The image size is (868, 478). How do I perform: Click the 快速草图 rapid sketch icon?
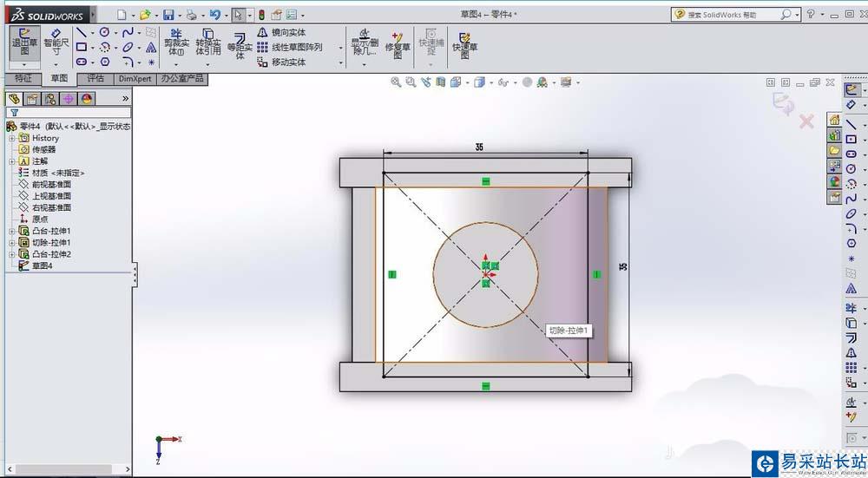pyautogui.click(x=464, y=45)
